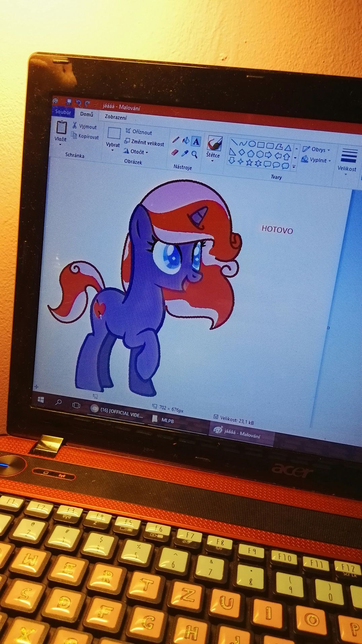
Task: Click the Velikost: 23,1 kB status entry
Action: click(234, 419)
